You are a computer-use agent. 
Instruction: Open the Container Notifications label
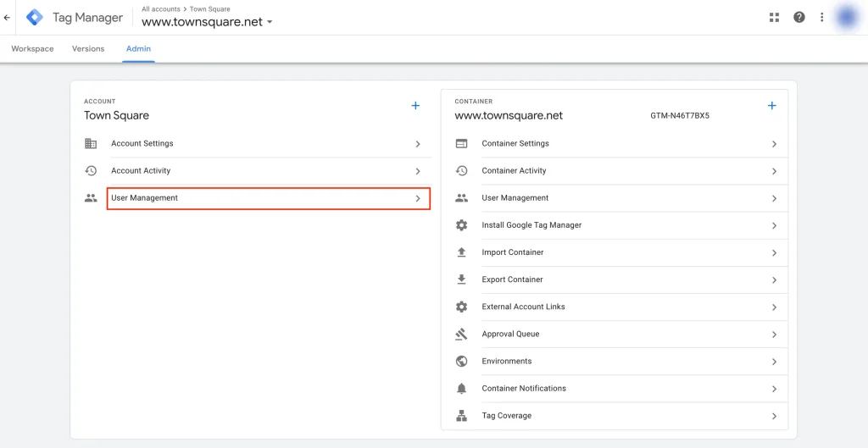pos(524,388)
